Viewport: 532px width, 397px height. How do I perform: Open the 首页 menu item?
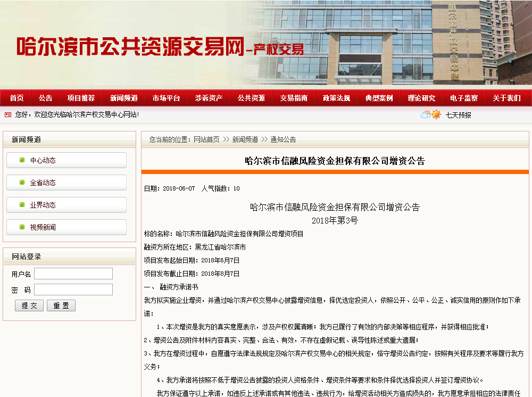pyautogui.click(x=16, y=98)
